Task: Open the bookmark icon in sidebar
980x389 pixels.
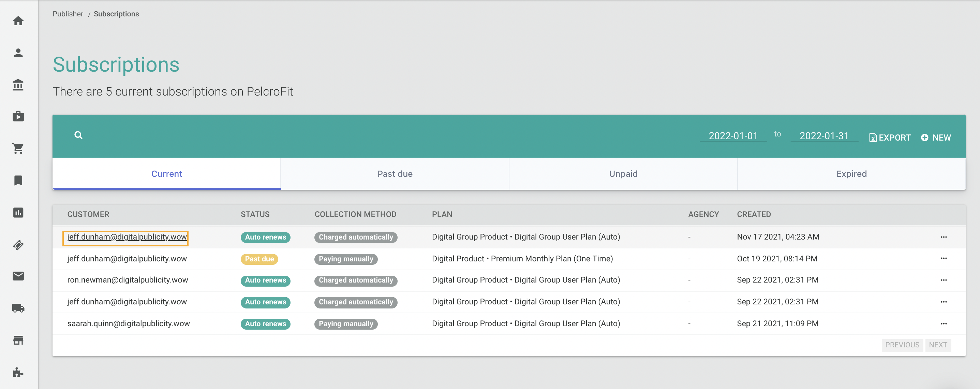Action: click(x=18, y=180)
